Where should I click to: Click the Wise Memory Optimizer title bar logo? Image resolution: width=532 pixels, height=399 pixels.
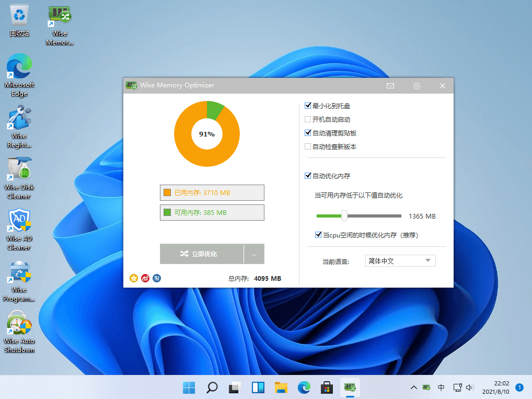(131, 85)
